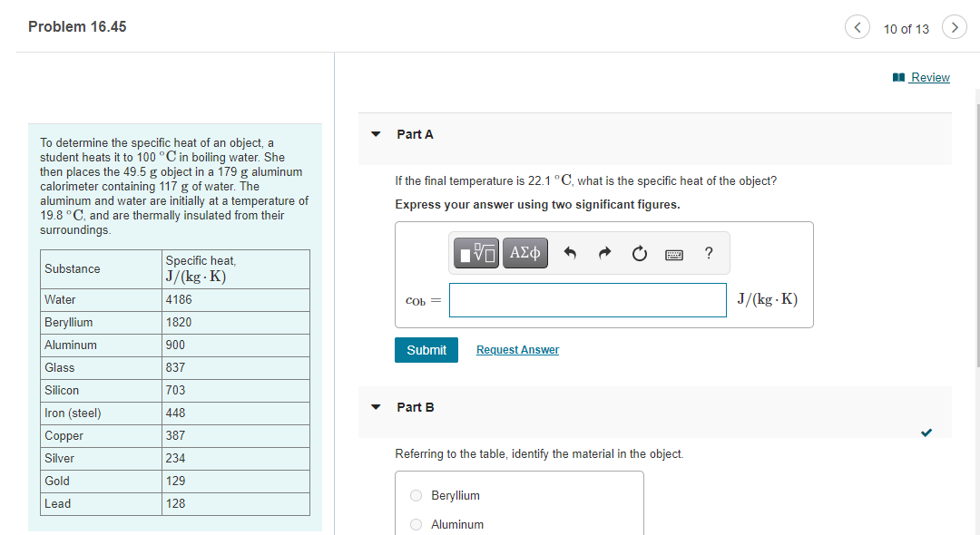Click the Specific heat column header
Screen dimensions: 980x535
[x=236, y=269]
